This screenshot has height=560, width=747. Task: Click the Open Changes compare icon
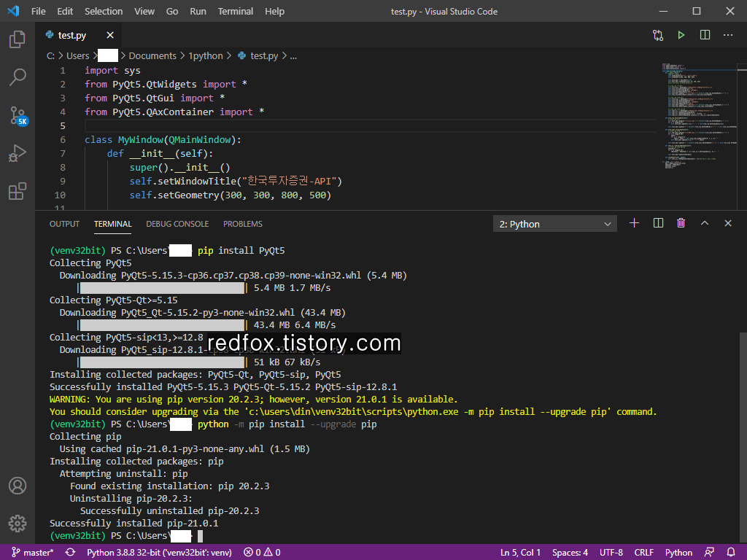658,35
